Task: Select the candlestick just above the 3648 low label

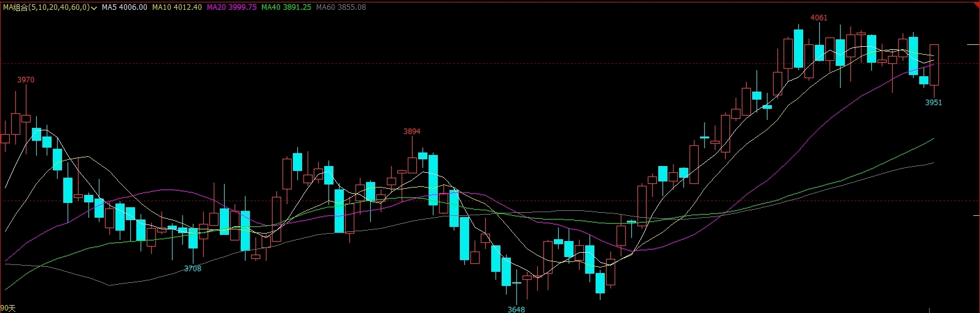Action: tap(517, 283)
